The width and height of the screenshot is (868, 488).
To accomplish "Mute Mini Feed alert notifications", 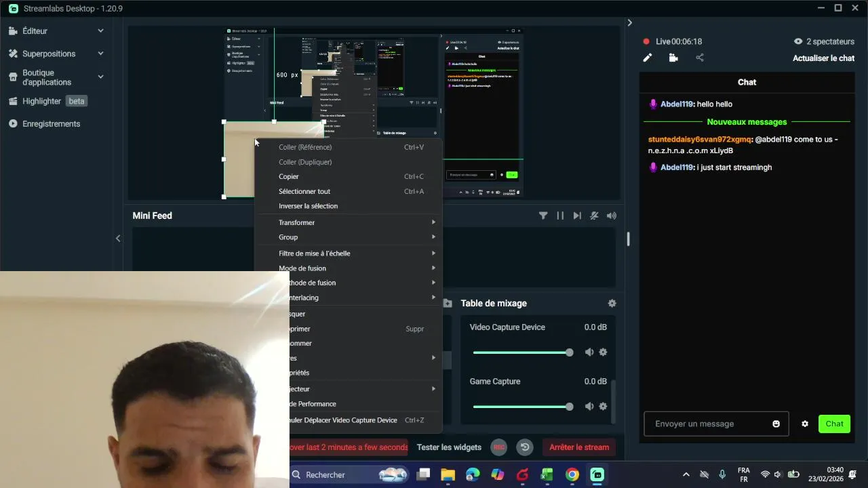I will pos(594,216).
